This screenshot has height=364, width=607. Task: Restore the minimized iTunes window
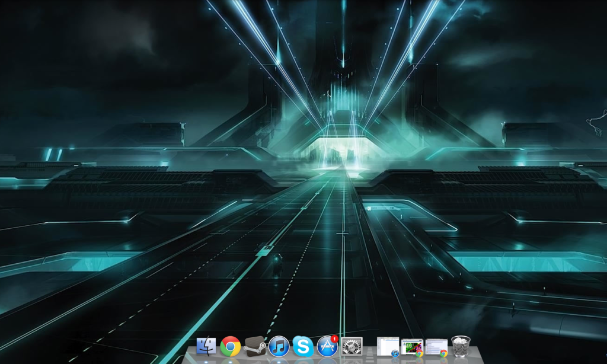point(388,346)
